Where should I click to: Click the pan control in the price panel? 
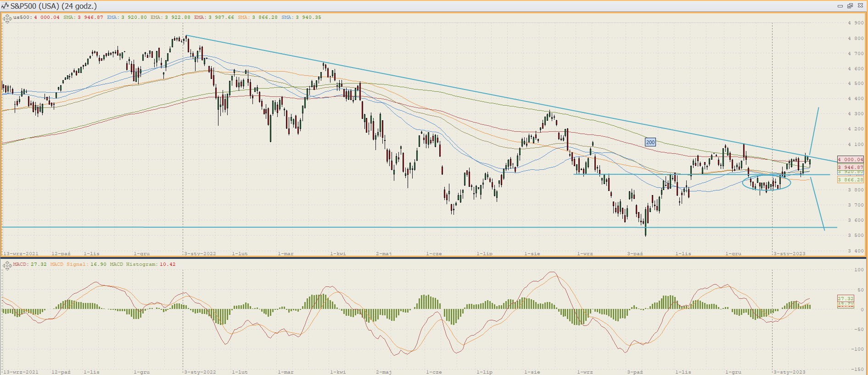pos(7,18)
